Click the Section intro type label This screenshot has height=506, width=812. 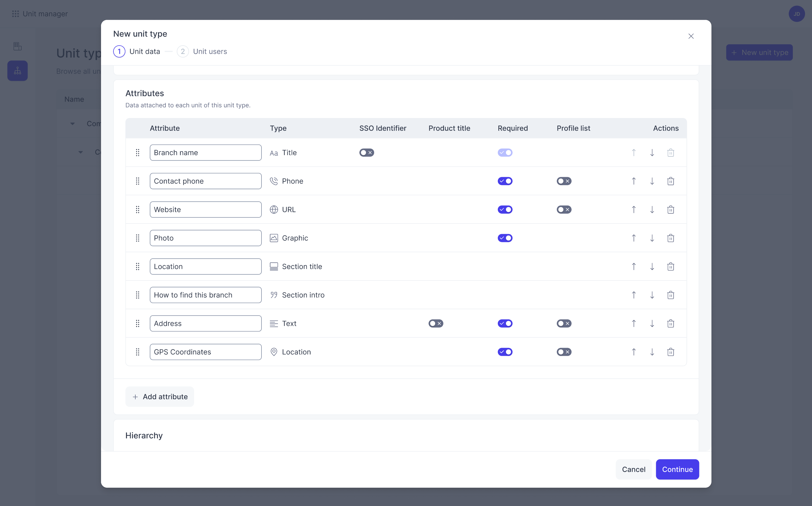303,295
